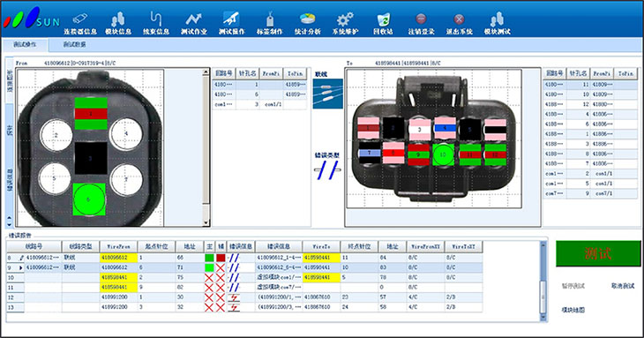Select green pin 6 on left connector
This screenshot has height=338, width=644.
(x=89, y=199)
